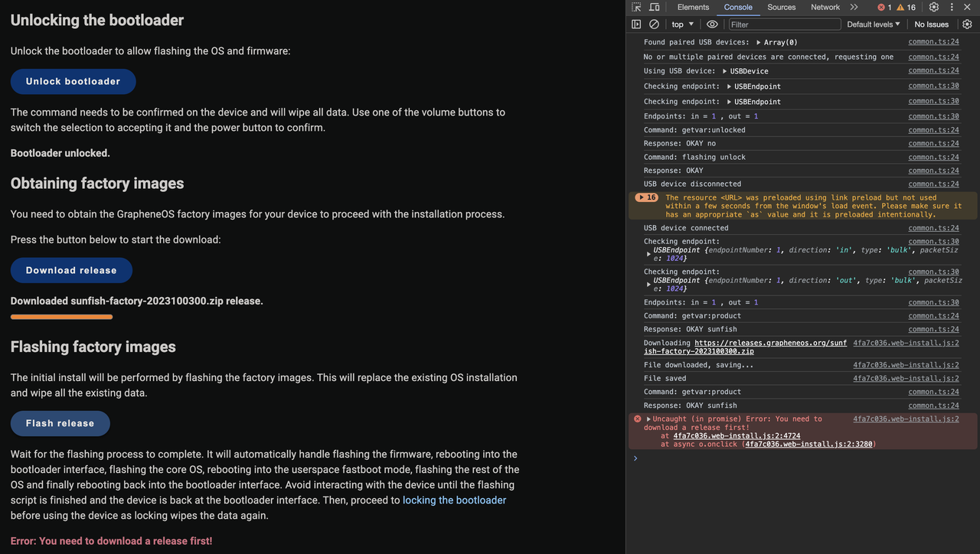Expand the first collapsed USBEndpoint entry

pyautogui.click(x=729, y=86)
